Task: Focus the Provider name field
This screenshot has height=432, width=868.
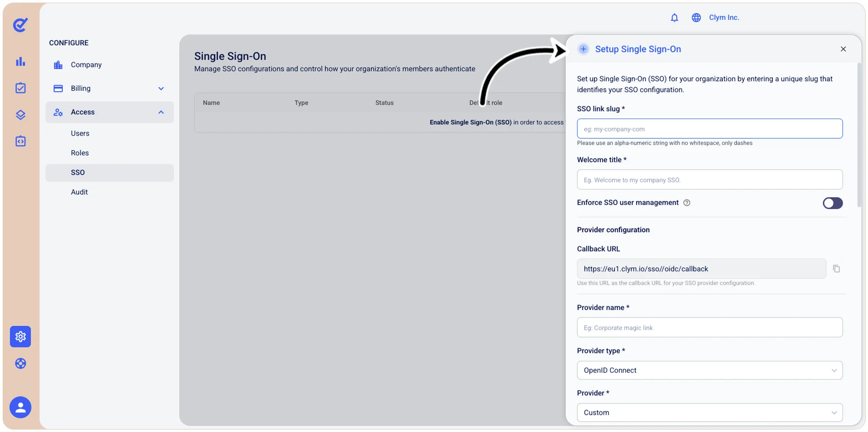Action: [x=710, y=328]
